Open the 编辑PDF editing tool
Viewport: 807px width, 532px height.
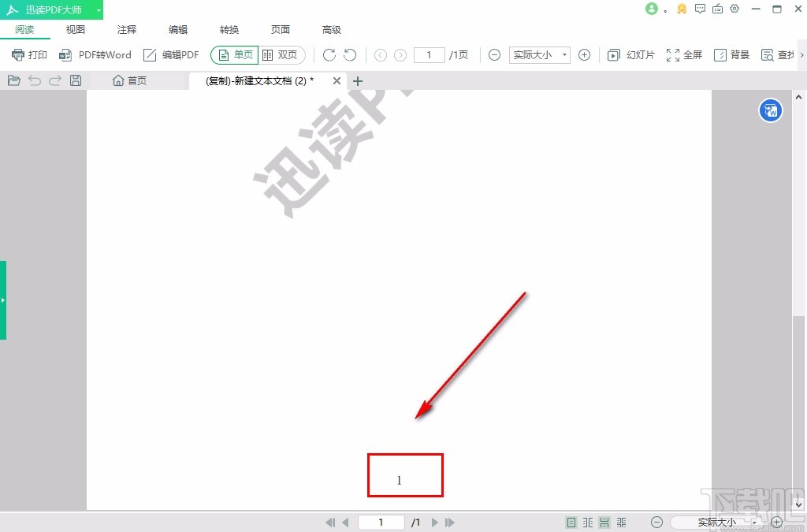tap(170, 54)
